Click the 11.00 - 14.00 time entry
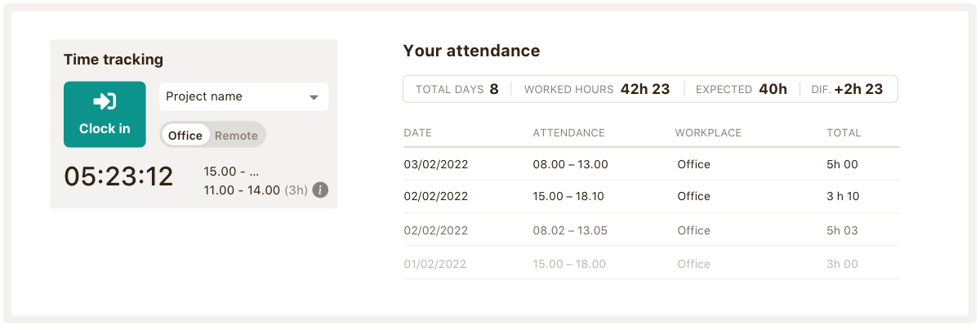Screen dimensions: 980x330 point(242,190)
